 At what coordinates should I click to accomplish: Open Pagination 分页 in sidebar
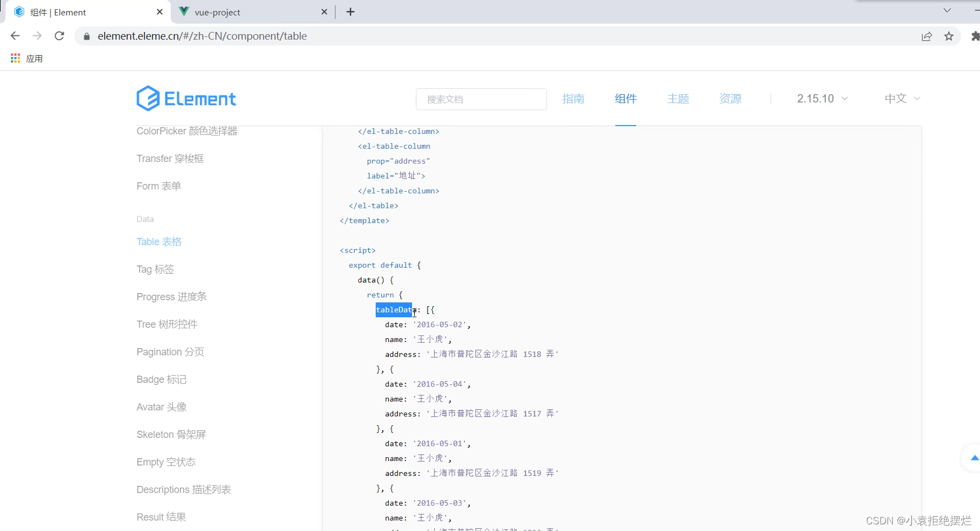pos(170,352)
